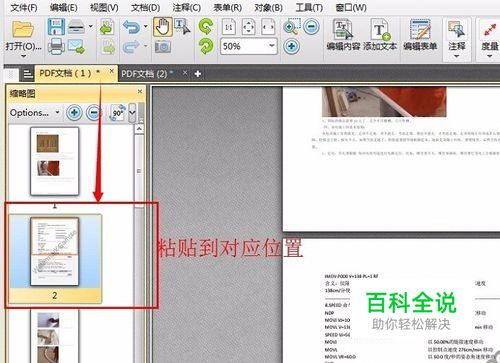Rotate thumbnails with the 90° button
This screenshot has width=500, height=363.
(117, 113)
